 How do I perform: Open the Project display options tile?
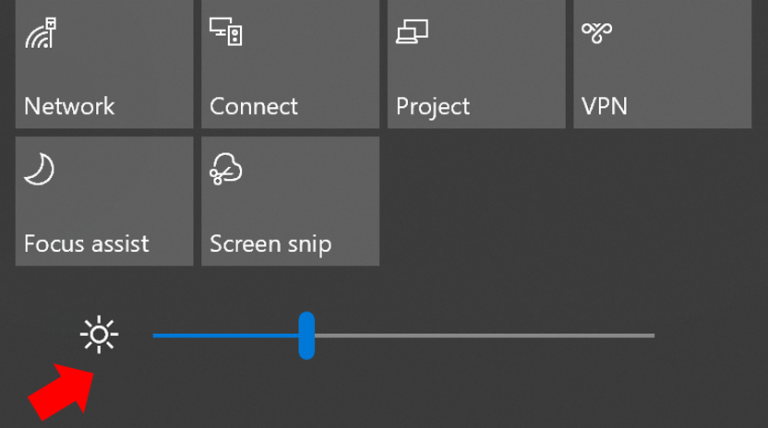click(476, 64)
